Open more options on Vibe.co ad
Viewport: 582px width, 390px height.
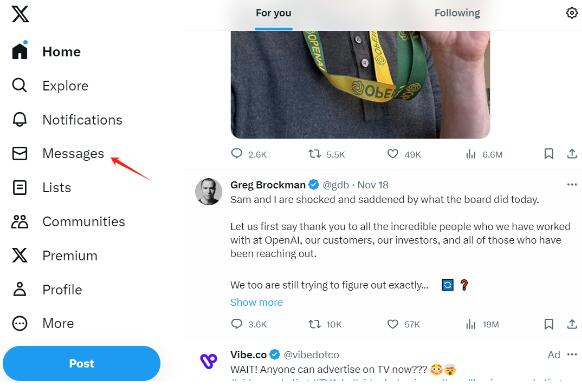tap(572, 354)
